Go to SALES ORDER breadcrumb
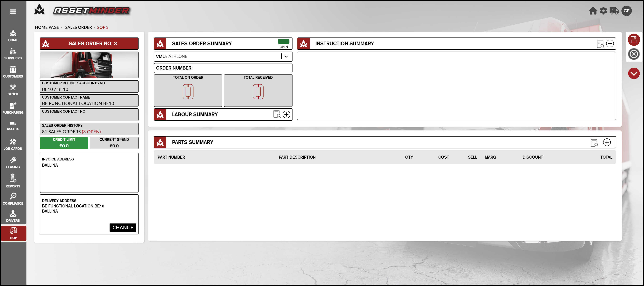Image resolution: width=644 pixels, height=286 pixels. click(79, 27)
